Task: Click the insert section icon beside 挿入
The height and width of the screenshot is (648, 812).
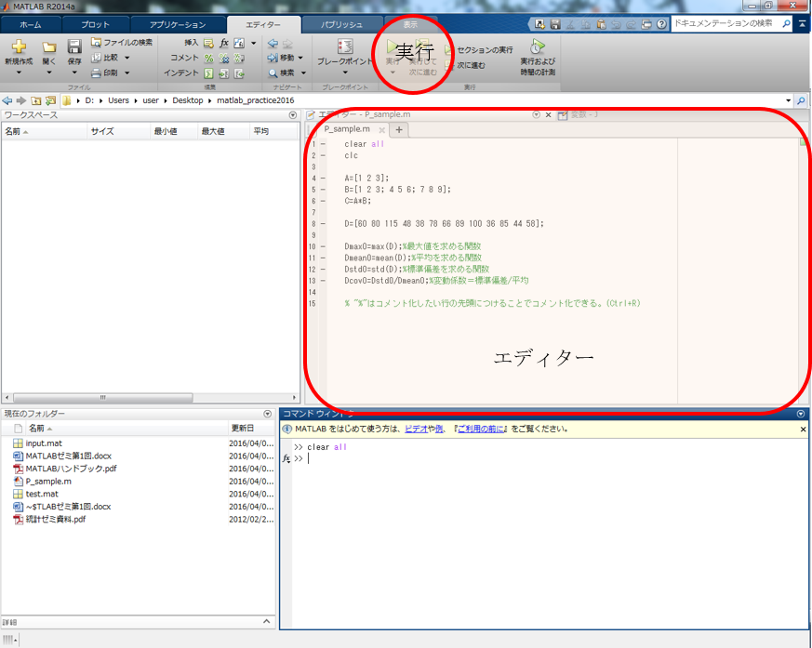Action: pos(208,43)
